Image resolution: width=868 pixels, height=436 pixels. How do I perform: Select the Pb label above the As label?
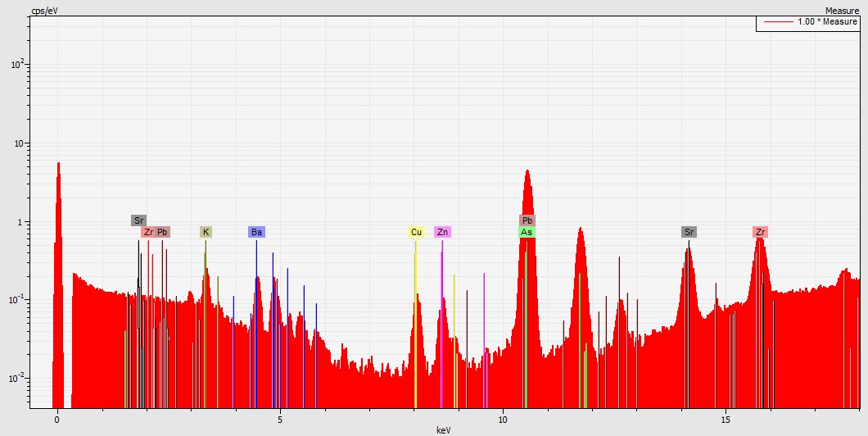527,220
